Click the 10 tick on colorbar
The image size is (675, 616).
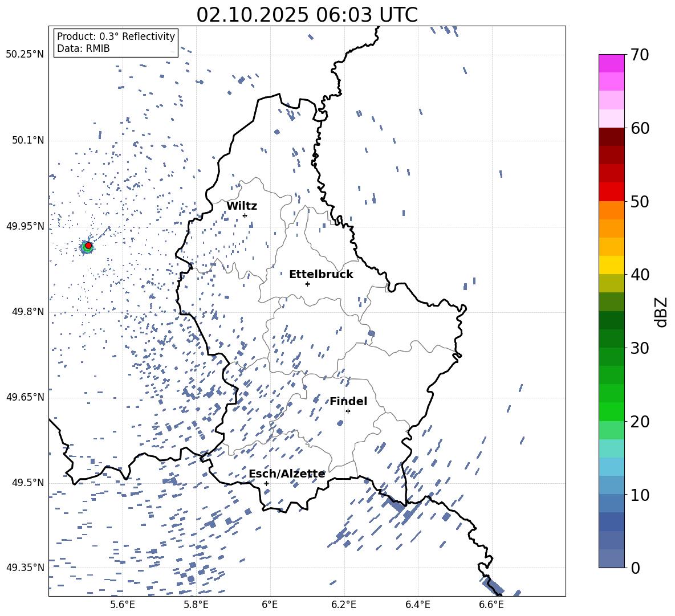[640, 495]
